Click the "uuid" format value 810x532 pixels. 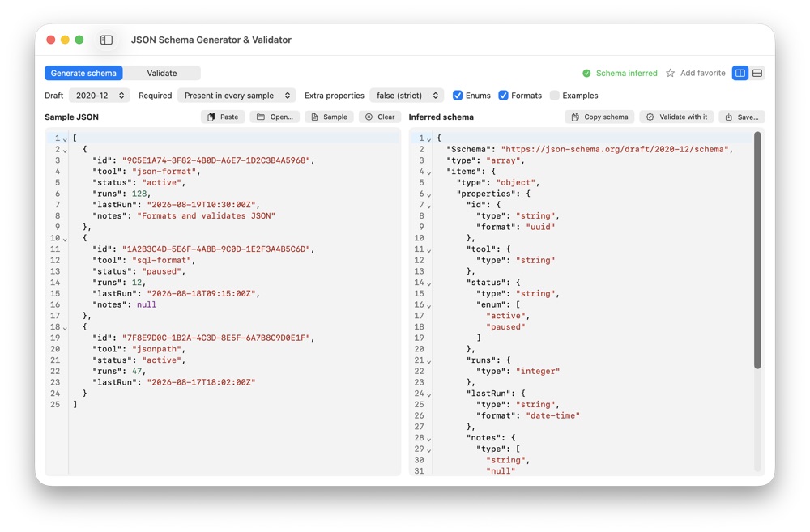point(540,227)
